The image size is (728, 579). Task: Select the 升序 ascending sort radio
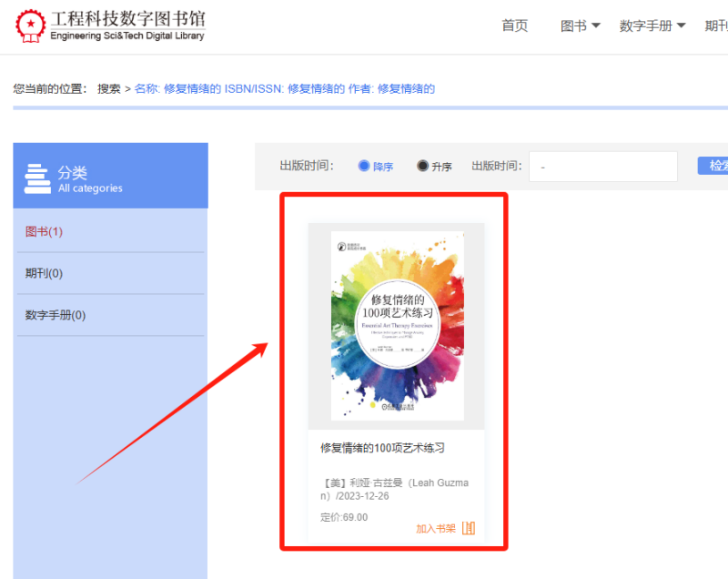point(422,166)
